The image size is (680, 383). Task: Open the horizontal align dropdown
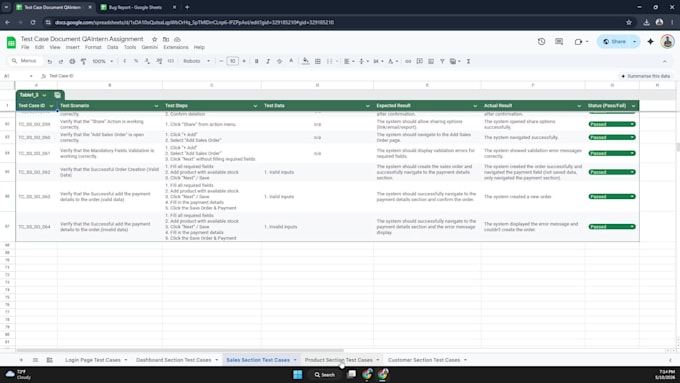tap(349, 62)
